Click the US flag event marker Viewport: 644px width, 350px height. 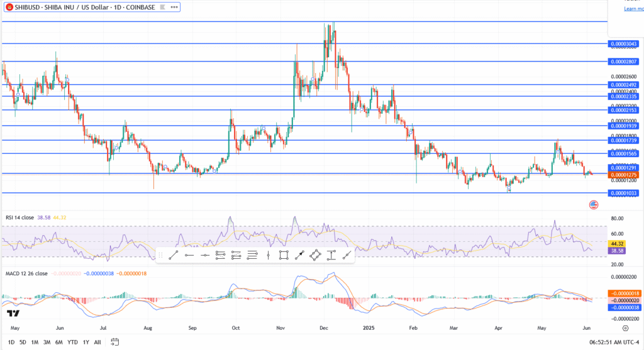[x=592, y=205]
